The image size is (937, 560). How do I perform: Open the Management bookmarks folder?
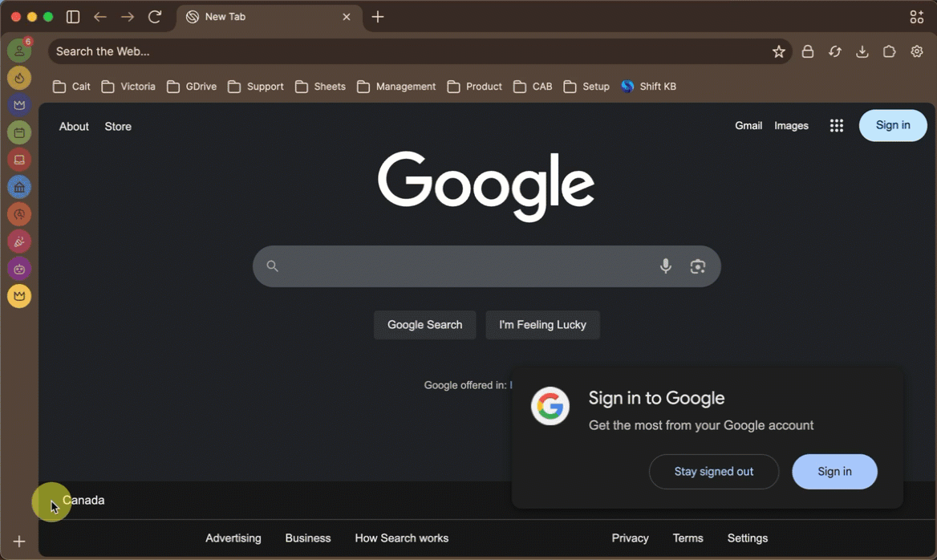(395, 87)
